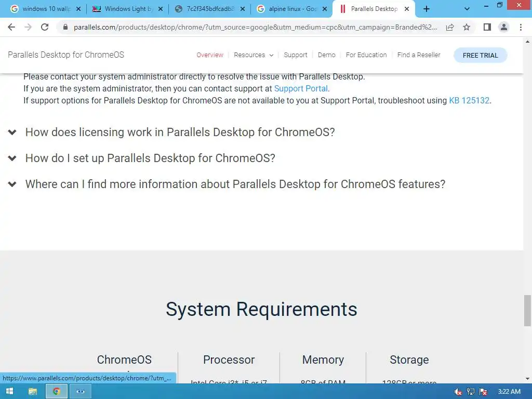Click the Action Center flag icon
Image resolution: width=532 pixels, height=399 pixels.
click(x=483, y=392)
